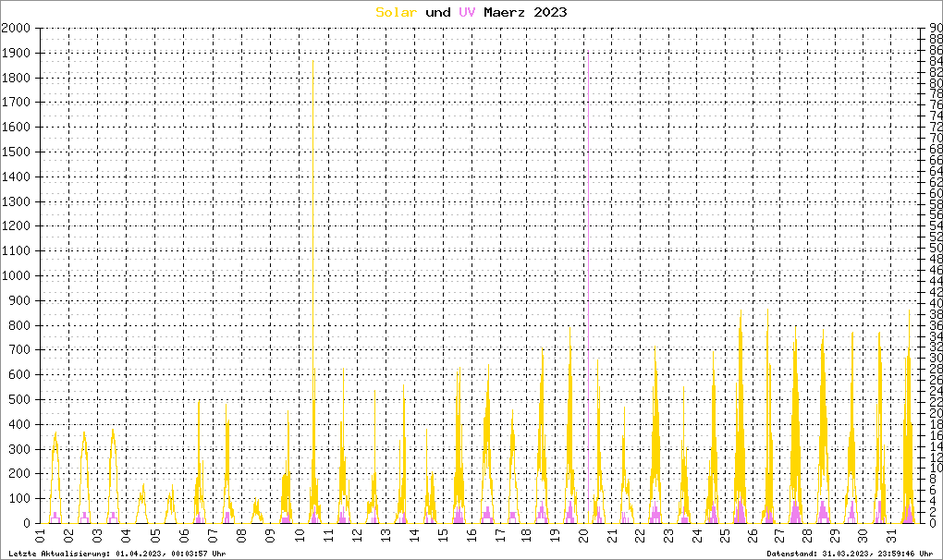Click the 100 label on left axis
Screen dimensions: 943x560
pos(19,499)
